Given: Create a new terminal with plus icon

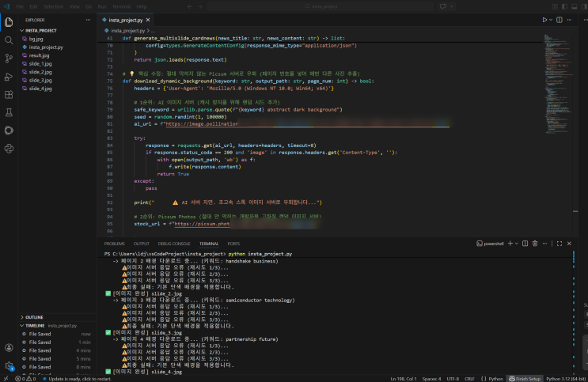Looking at the screenshot, I should coord(510,244).
